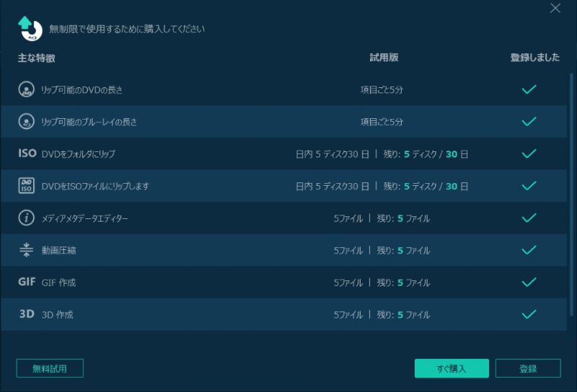Viewport: 577px width, 392px height.
Task: Click the ISO folder rip icon
Action: (x=27, y=153)
